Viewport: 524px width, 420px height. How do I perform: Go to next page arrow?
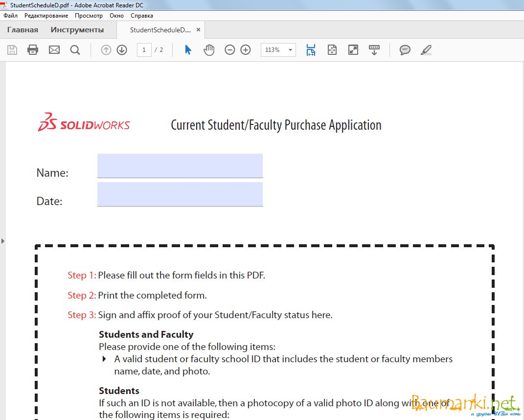(x=122, y=50)
